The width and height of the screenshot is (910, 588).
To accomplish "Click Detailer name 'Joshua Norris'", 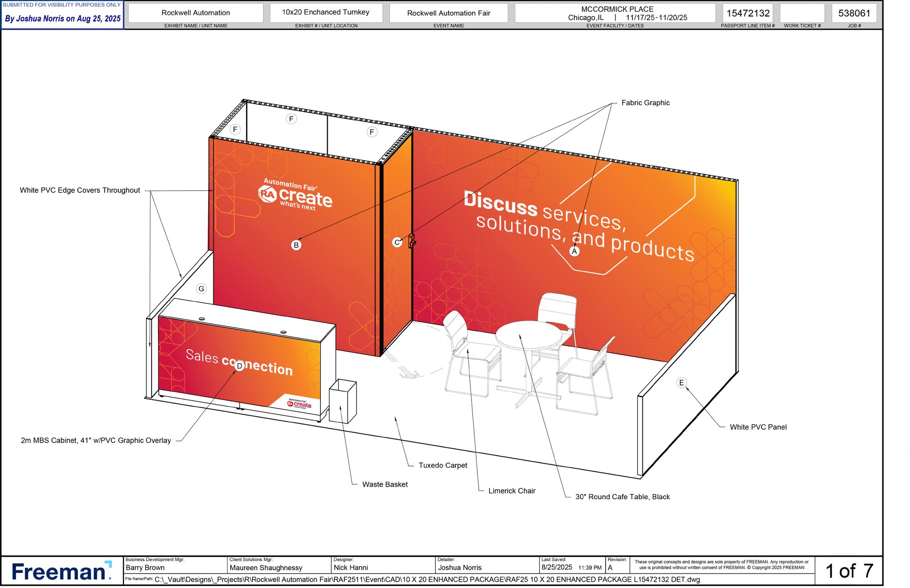I will tap(460, 568).
